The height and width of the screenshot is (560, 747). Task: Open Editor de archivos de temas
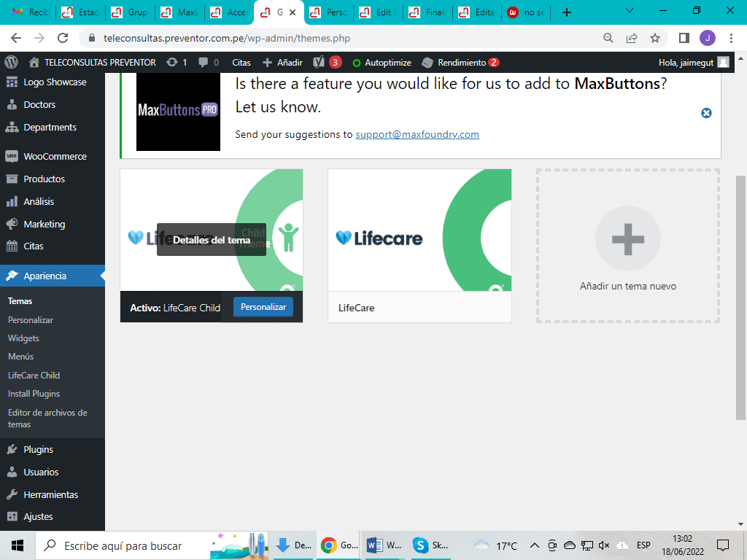(47, 419)
